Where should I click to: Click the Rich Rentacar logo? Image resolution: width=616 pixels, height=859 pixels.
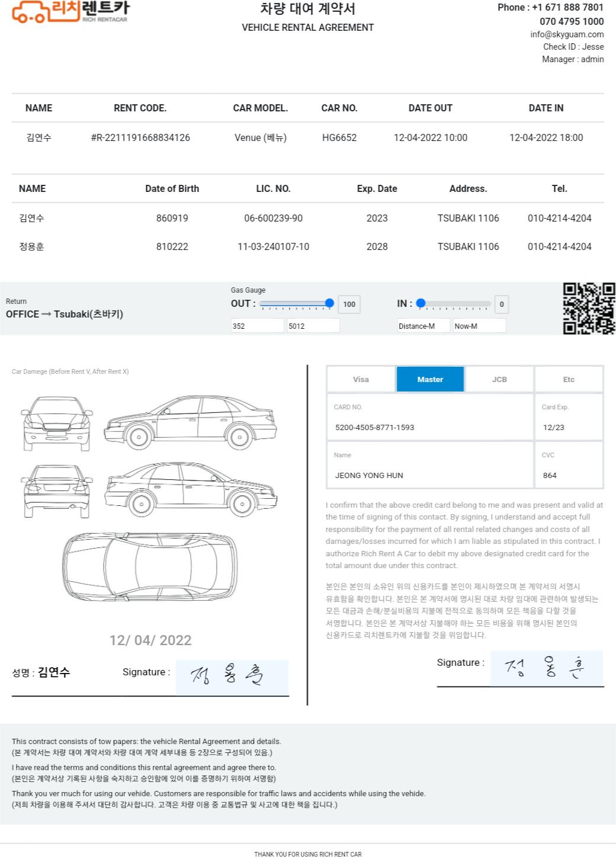[70, 12]
